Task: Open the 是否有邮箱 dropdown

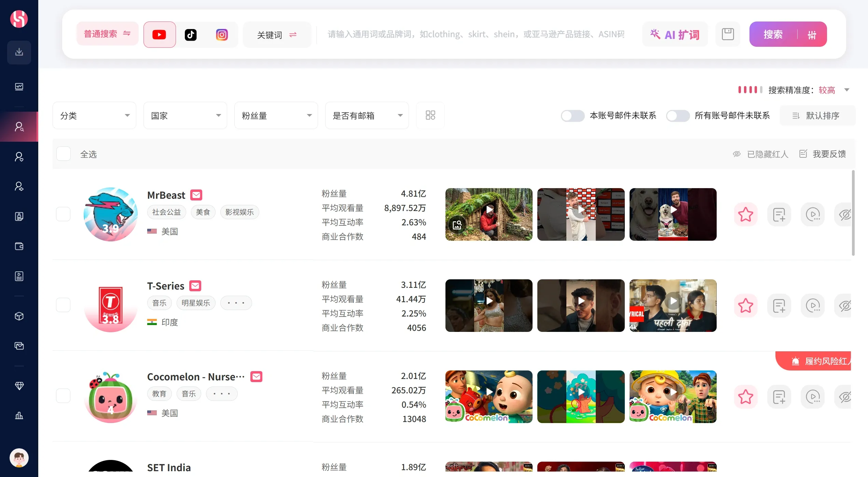Action: point(367,115)
